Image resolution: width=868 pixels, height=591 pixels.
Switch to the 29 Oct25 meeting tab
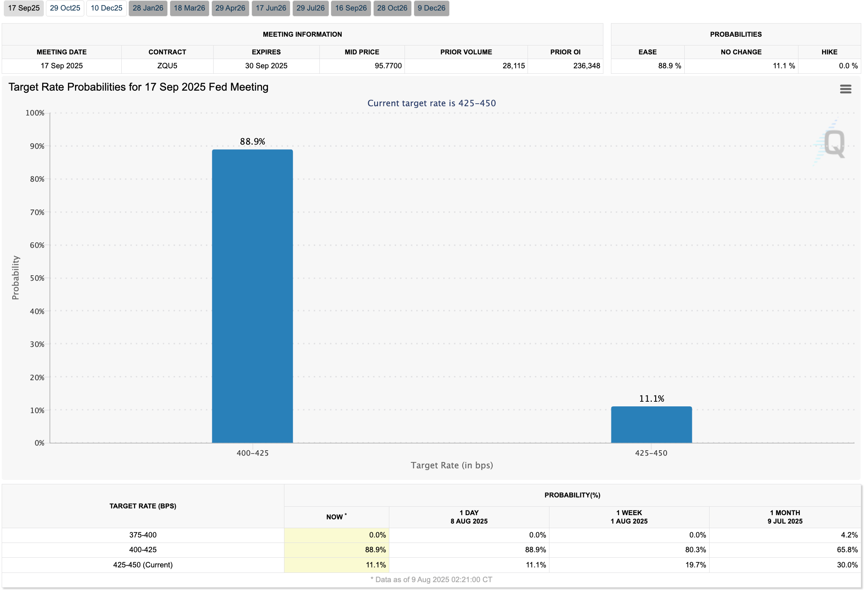(x=65, y=8)
